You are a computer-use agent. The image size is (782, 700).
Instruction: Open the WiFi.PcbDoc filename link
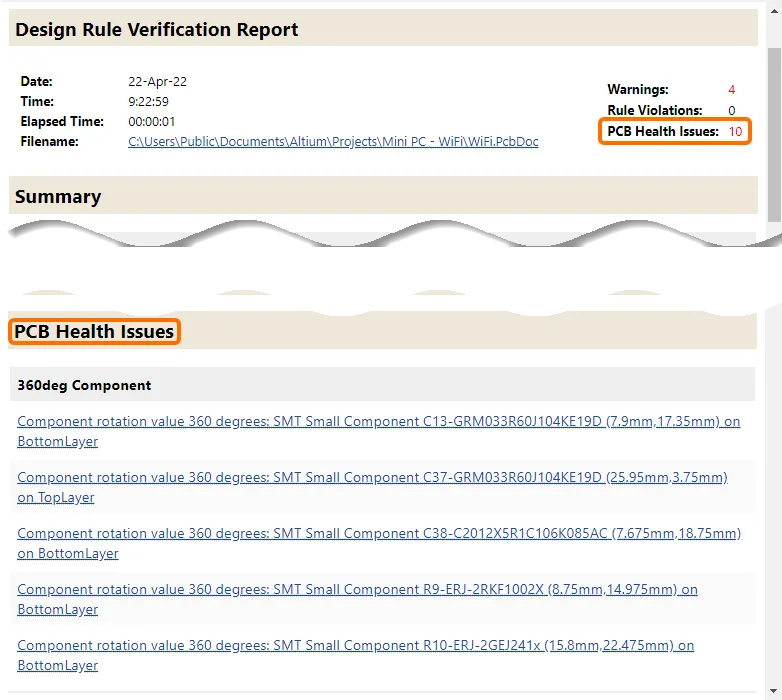[333, 142]
